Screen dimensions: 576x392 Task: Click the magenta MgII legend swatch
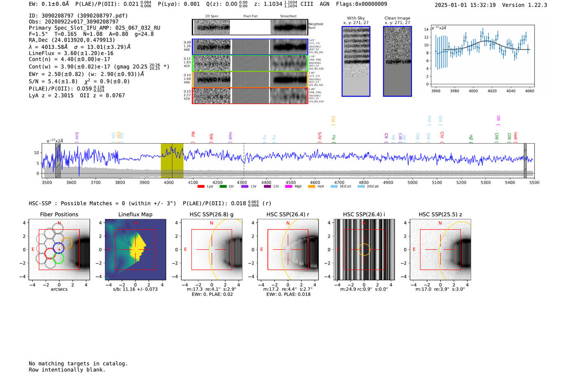tap(289, 187)
